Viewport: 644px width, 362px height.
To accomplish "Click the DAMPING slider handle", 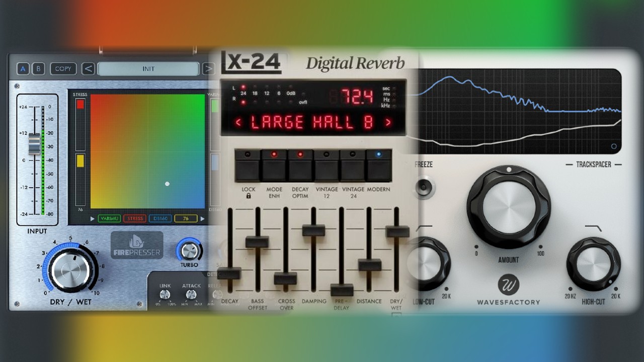I will 313,231.
